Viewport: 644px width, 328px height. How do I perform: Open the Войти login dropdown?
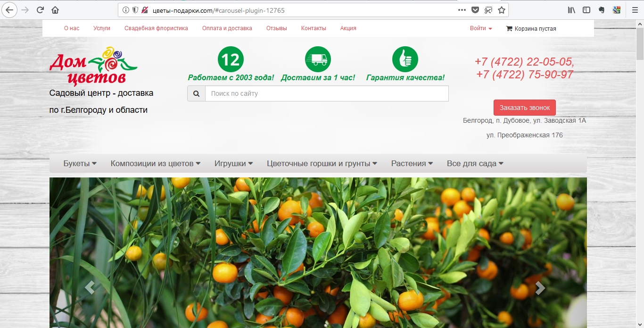[481, 28]
